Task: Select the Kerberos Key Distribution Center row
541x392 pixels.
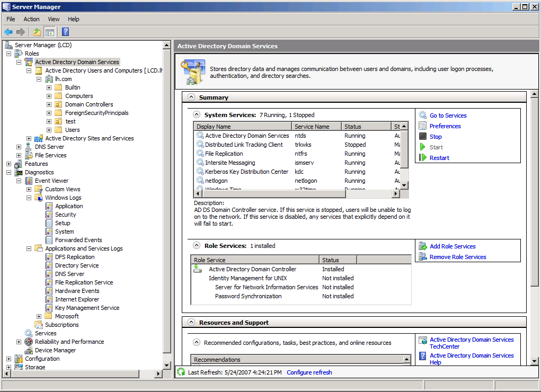Action: tap(297, 172)
